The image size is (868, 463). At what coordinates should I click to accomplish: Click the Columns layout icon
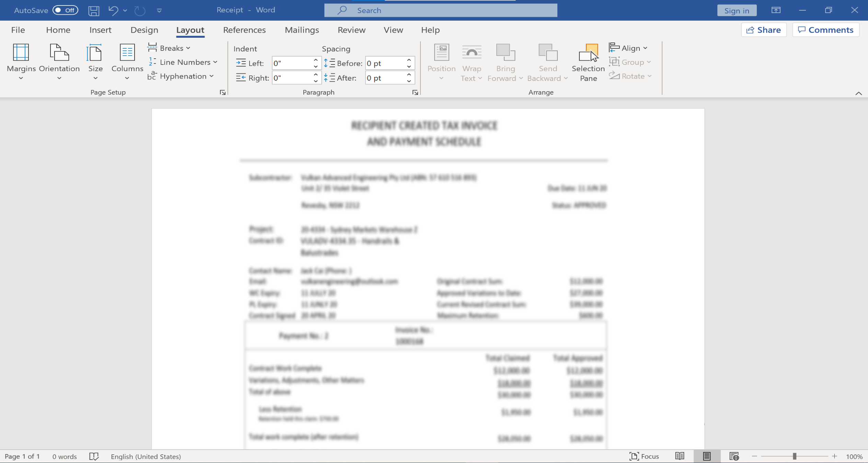[x=127, y=52]
